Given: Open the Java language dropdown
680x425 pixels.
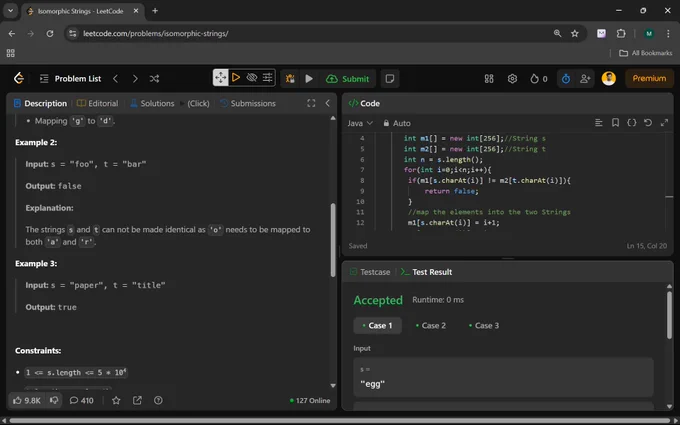Looking at the screenshot, I should [360, 123].
